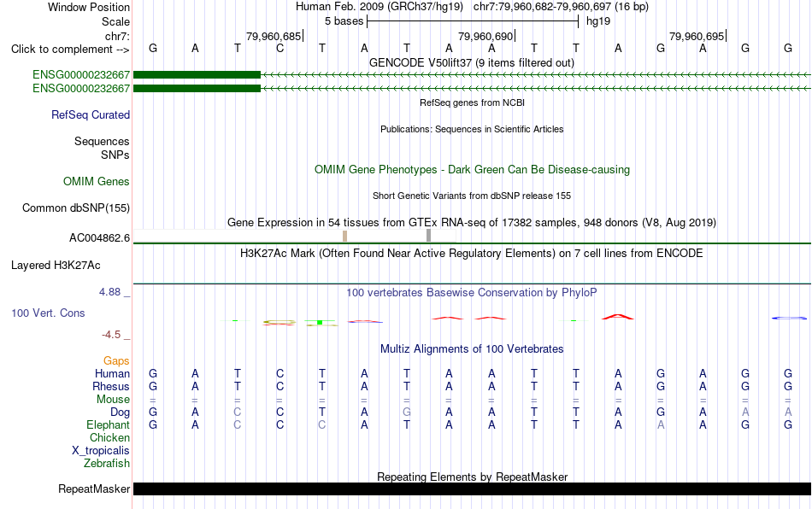The height and width of the screenshot is (509, 812).
Task: Click the black RepeatMasker repeat element bar
Action: [x=472, y=489]
